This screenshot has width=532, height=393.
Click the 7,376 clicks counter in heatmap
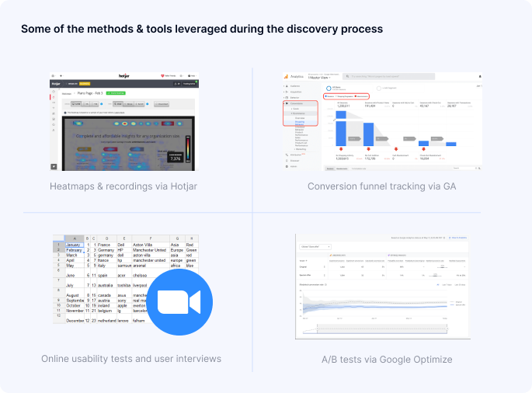(x=176, y=158)
